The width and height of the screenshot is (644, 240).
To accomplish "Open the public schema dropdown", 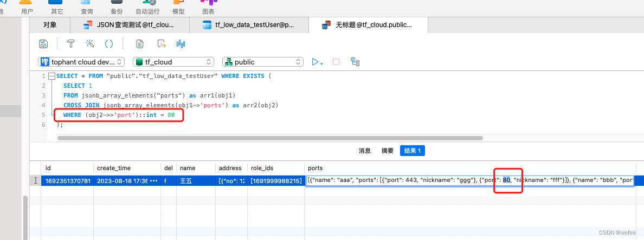I will click(263, 62).
